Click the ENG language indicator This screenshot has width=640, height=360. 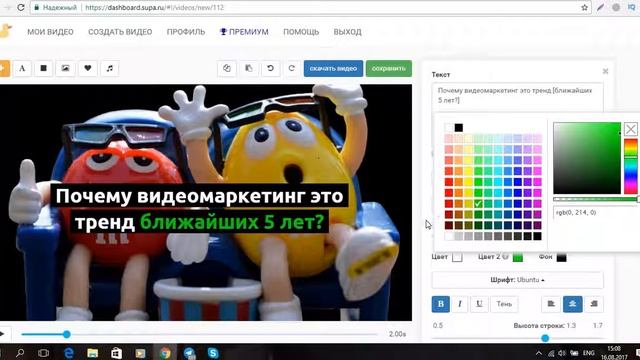click(588, 353)
